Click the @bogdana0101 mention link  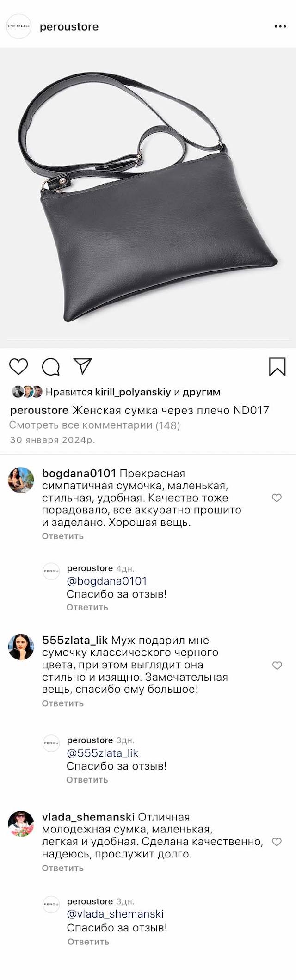tap(107, 581)
